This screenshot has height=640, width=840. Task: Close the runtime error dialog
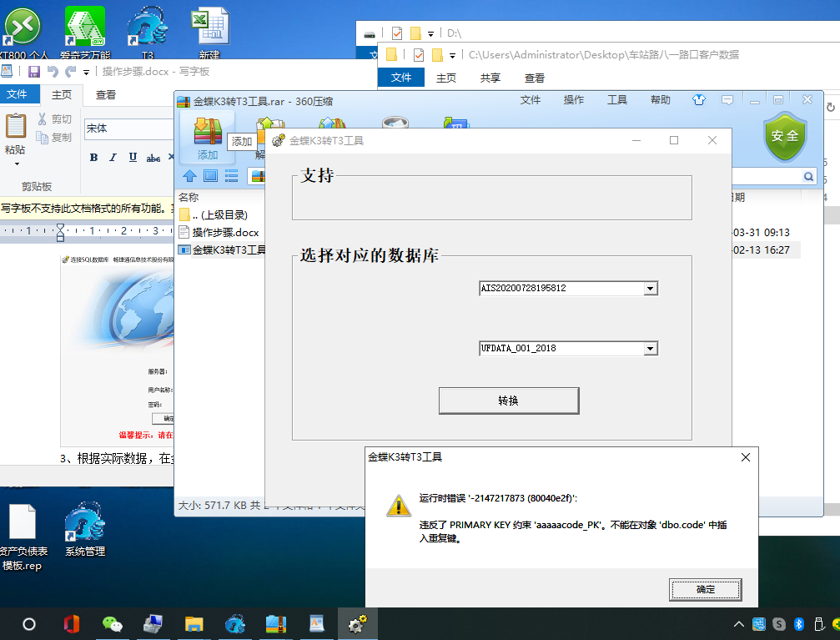tap(745, 457)
